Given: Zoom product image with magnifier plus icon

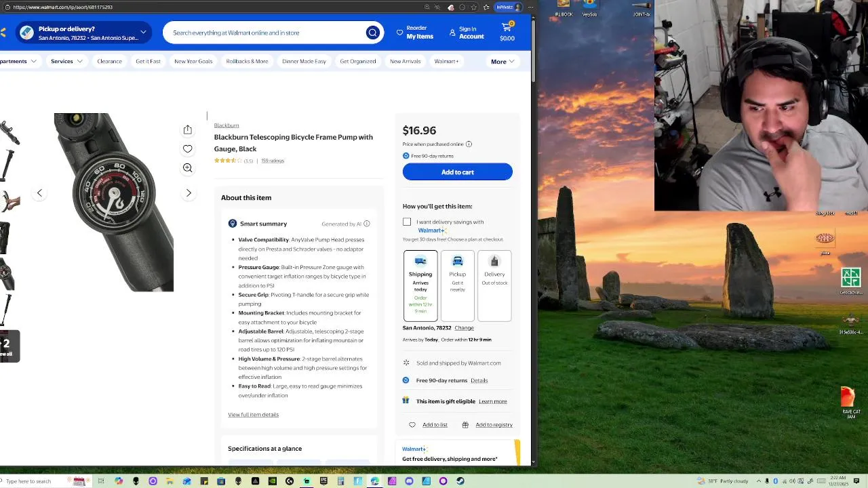Looking at the screenshot, I should 188,167.
